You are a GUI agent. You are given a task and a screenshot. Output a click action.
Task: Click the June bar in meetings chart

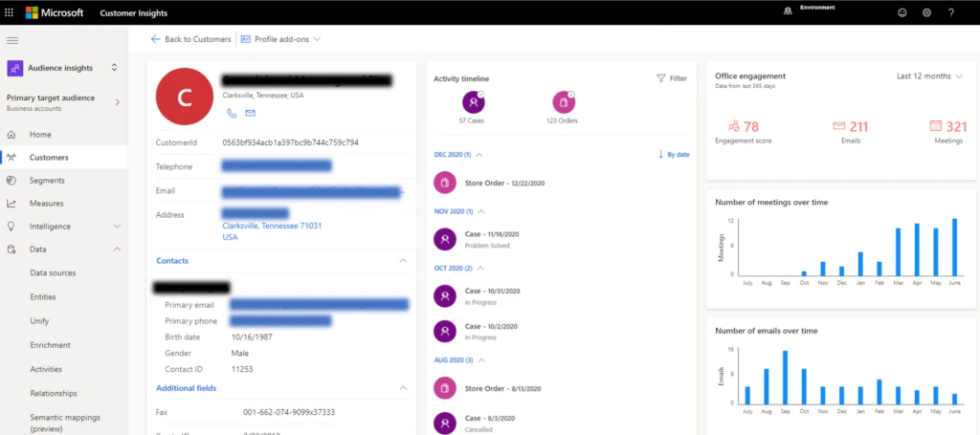point(954,248)
